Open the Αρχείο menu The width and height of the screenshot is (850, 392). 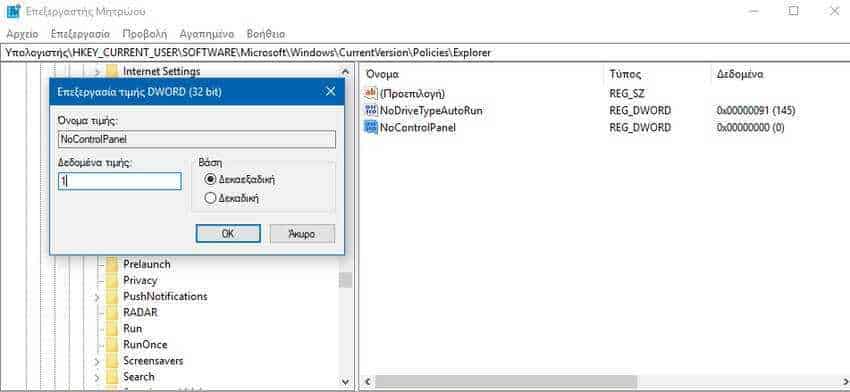(22, 34)
